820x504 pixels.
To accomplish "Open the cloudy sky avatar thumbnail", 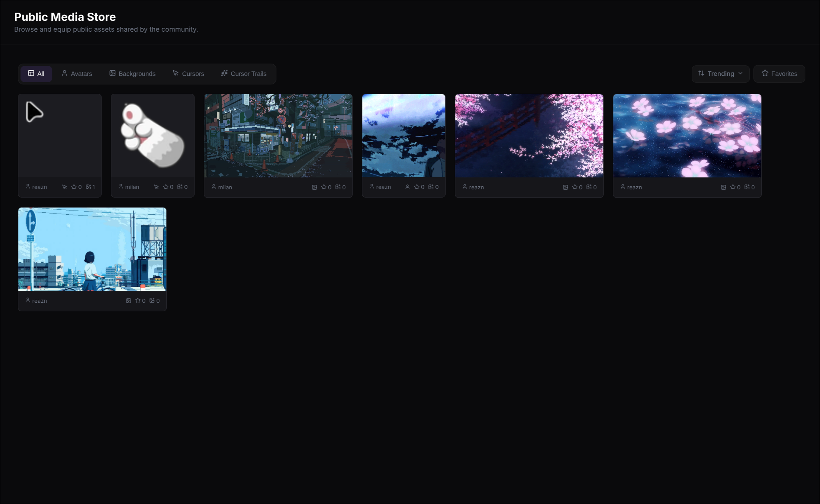I will tap(404, 136).
